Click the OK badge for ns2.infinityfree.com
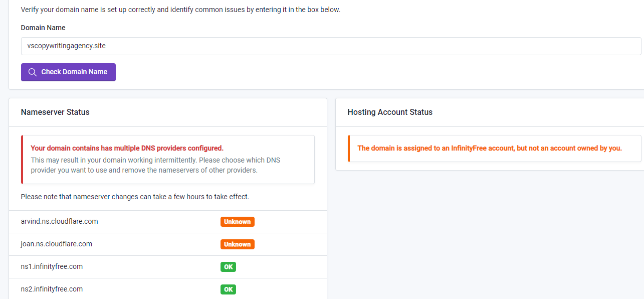 [x=228, y=289]
